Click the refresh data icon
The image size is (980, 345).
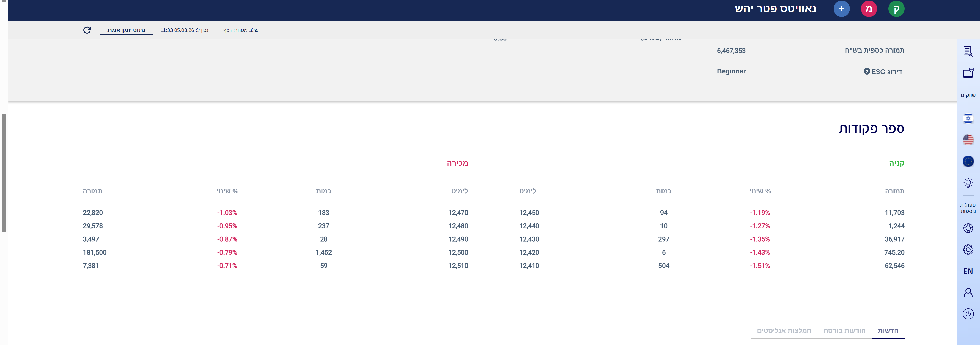click(87, 30)
